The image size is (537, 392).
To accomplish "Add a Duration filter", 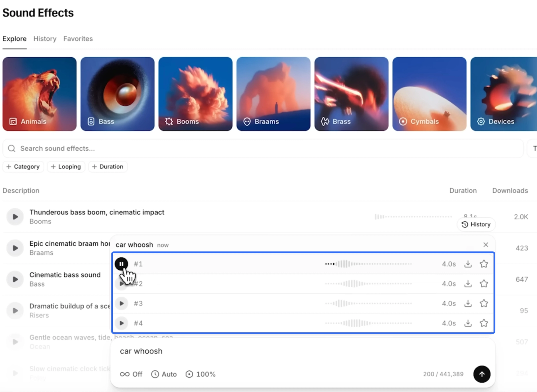I will (x=108, y=166).
